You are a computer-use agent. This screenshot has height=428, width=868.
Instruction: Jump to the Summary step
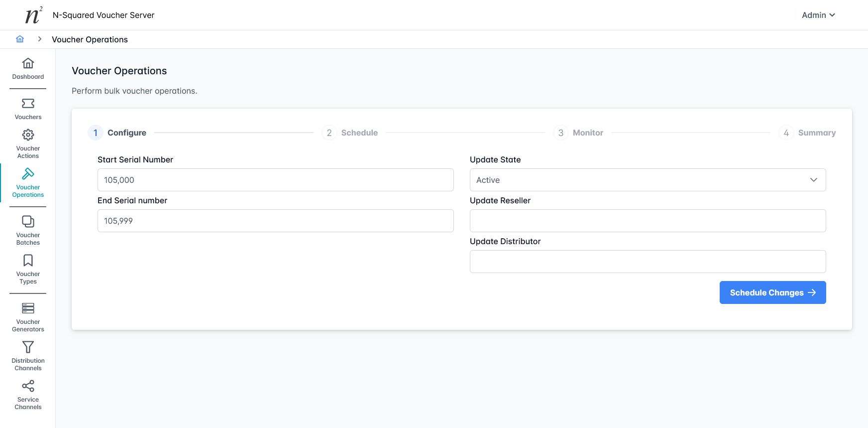point(807,133)
